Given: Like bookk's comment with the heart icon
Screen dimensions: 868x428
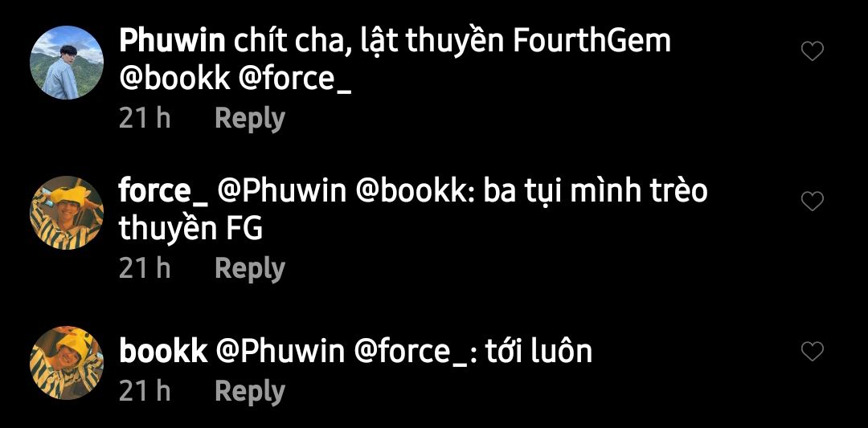Looking at the screenshot, I should [x=812, y=351].
